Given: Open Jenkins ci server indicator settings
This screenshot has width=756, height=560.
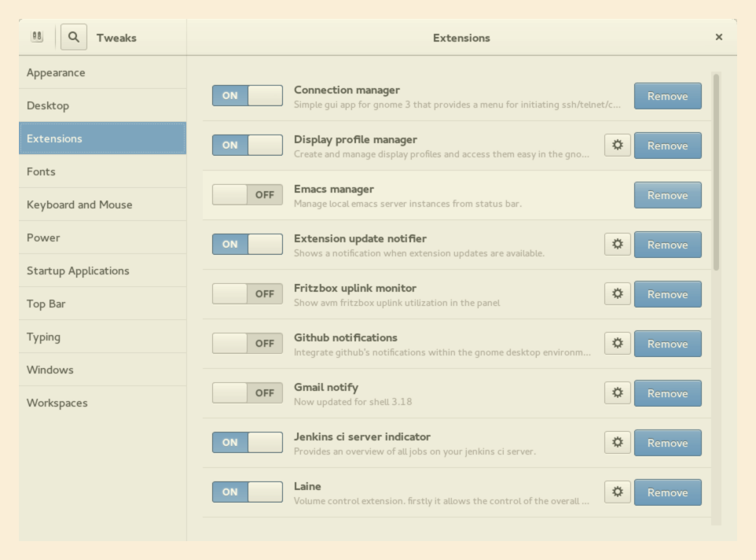Looking at the screenshot, I should (x=617, y=443).
